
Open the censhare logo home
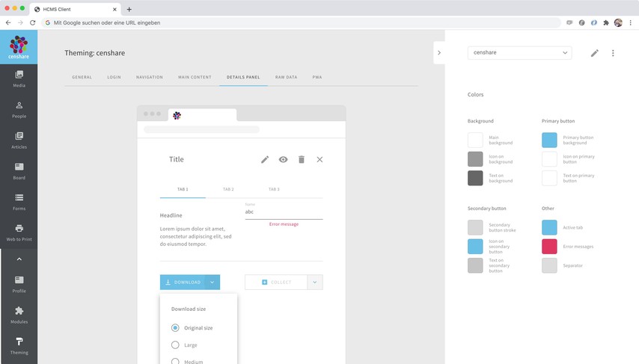(19, 47)
